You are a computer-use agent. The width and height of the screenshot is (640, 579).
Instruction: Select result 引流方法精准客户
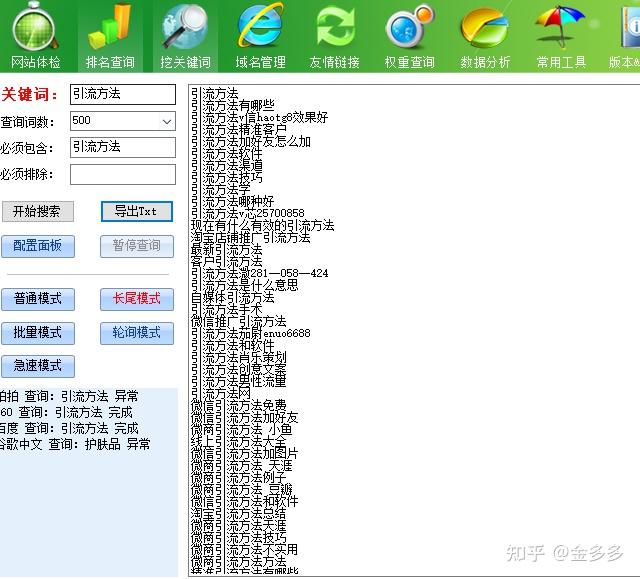click(x=239, y=130)
